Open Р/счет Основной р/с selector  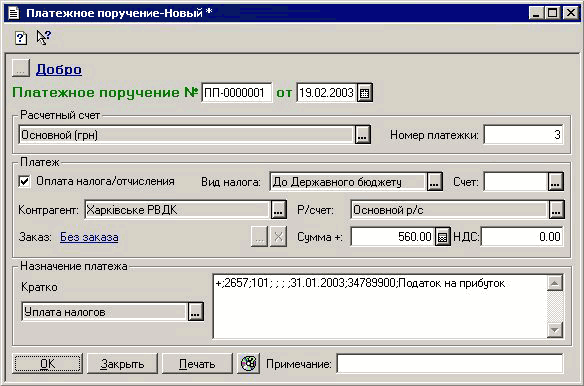pyautogui.click(x=556, y=210)
